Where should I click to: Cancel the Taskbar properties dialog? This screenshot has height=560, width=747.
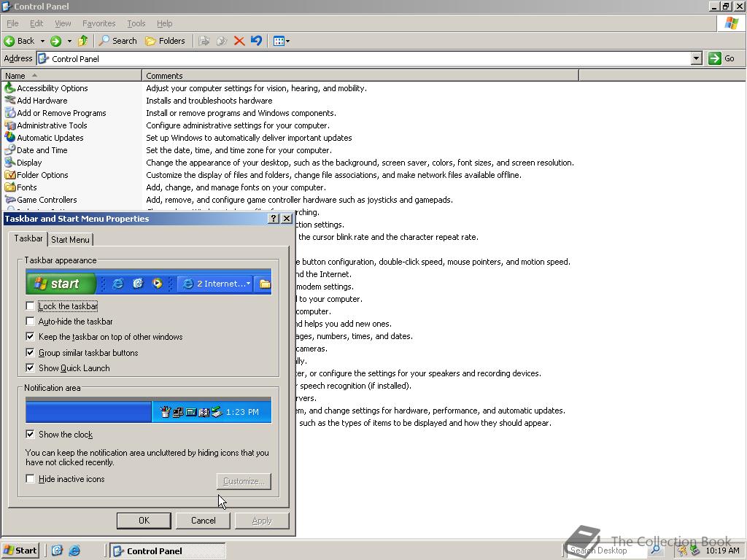[x=203, y=521]
